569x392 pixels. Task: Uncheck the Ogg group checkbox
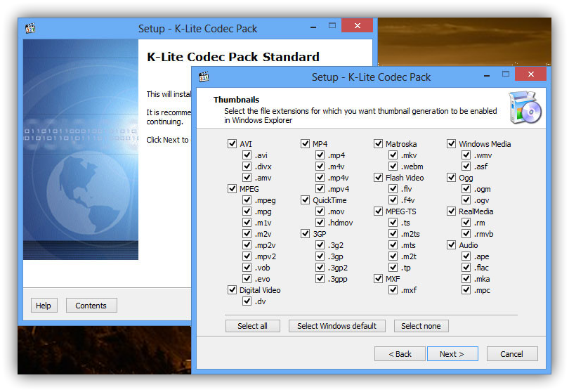452,178
